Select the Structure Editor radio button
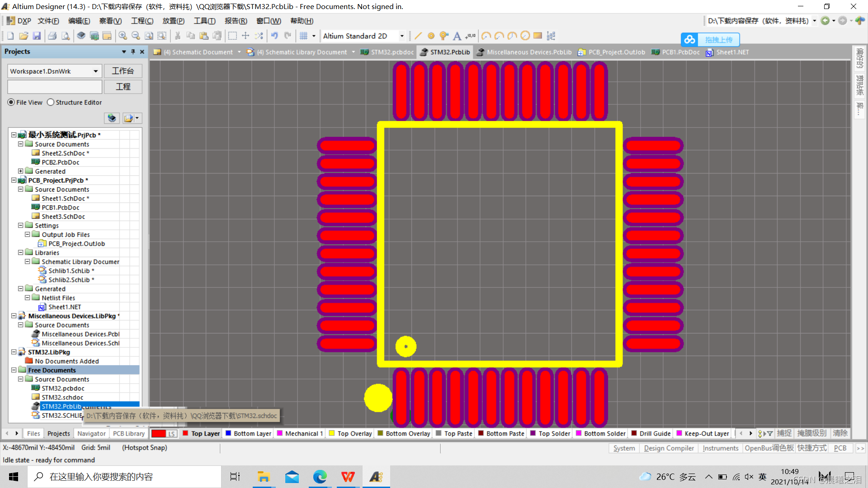This screenshot has width=868, height=488. tap(51, 103)
